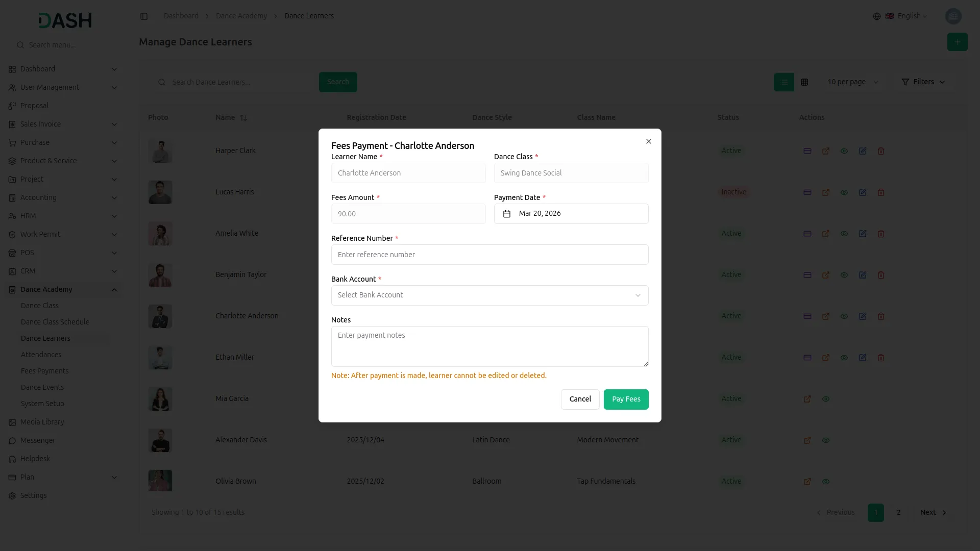
Task: Expand the Filters panel
Action: pos(923,82)
